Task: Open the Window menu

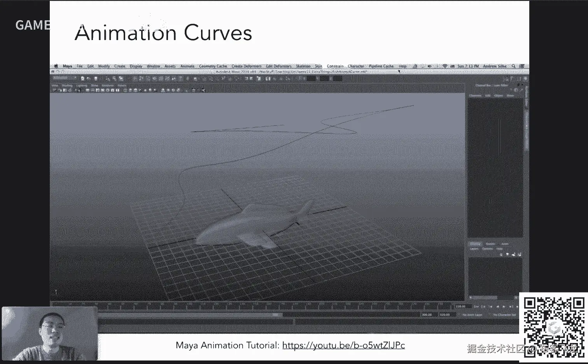Action: point(153,66)
